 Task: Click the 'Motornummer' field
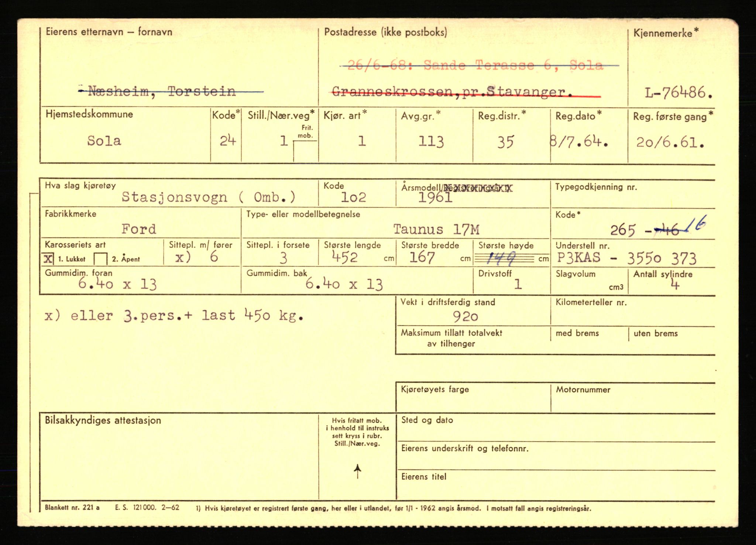633,398
